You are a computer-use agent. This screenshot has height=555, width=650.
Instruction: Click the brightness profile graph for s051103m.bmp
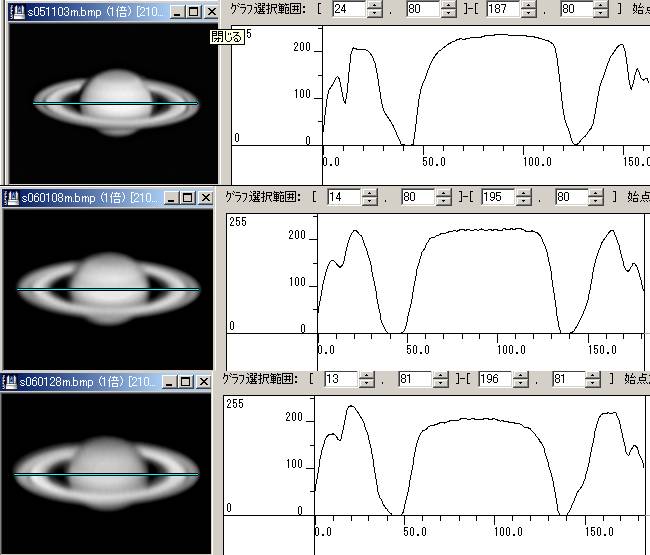point(440,105)
